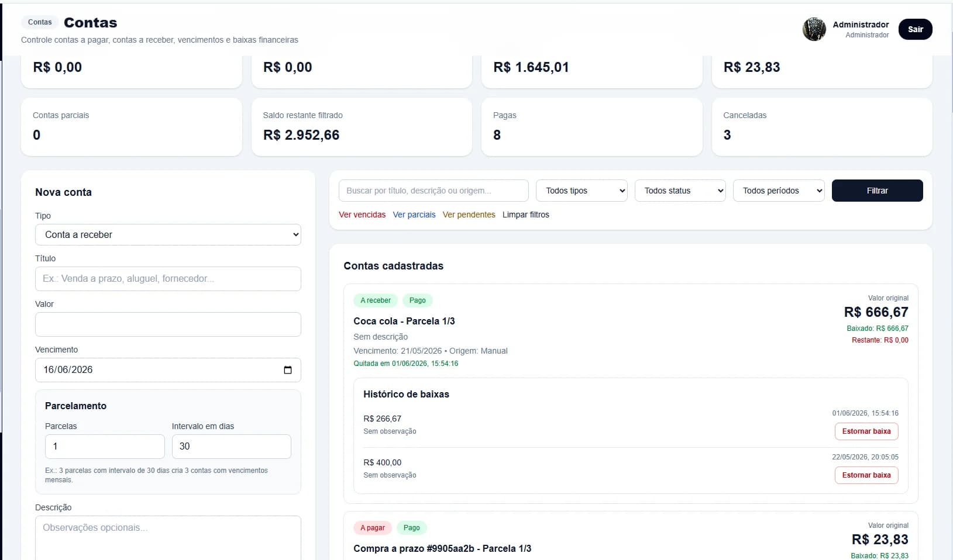Show pending accounts via Ver pendentes
Screen dimensions: 953x560
469,215
